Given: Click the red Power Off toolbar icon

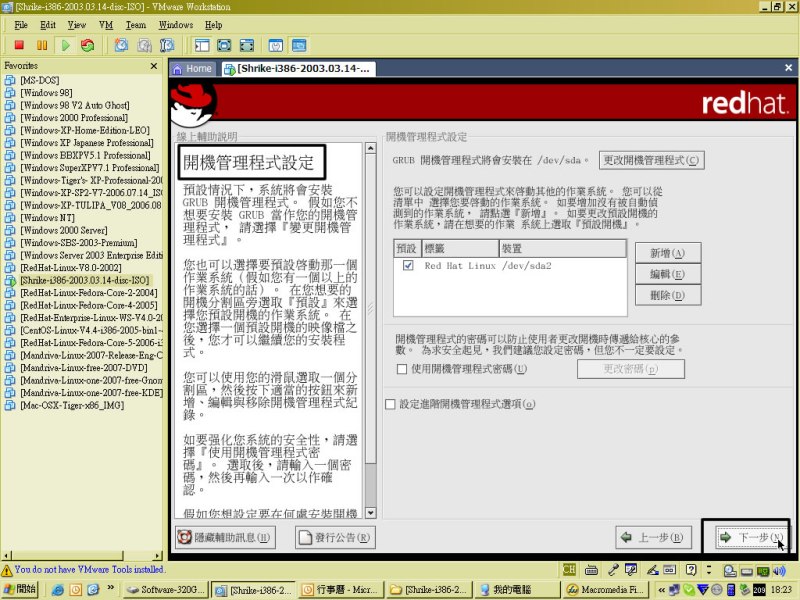Looking at the screenshot, I should 19,45.
